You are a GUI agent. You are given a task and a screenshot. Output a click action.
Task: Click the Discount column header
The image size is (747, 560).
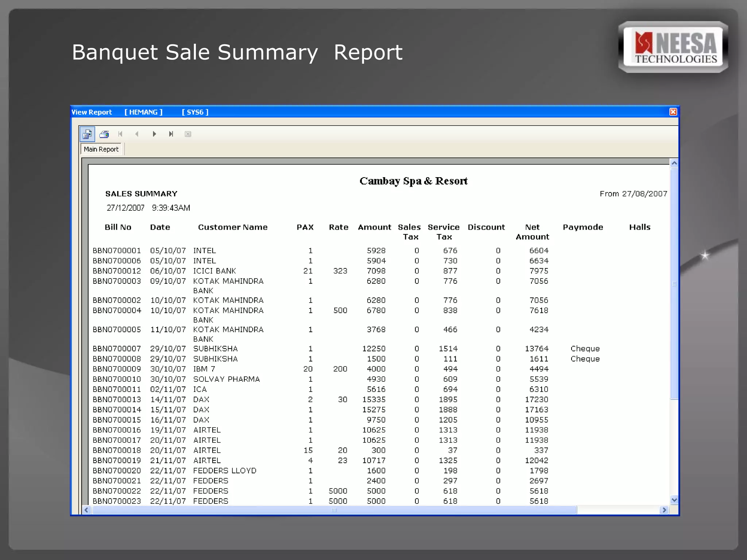pyautogui.click(x=486, y=227)
